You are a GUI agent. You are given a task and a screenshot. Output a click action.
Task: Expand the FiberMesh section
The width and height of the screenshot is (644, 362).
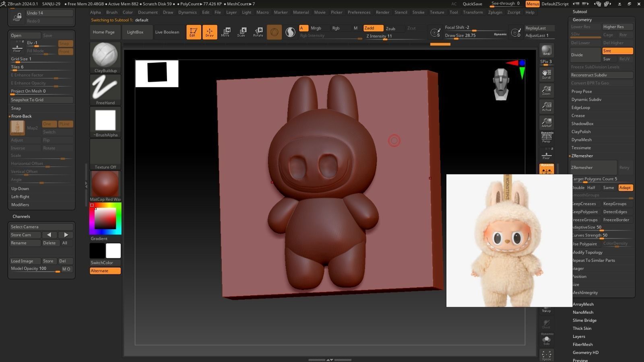click(583, 345)
